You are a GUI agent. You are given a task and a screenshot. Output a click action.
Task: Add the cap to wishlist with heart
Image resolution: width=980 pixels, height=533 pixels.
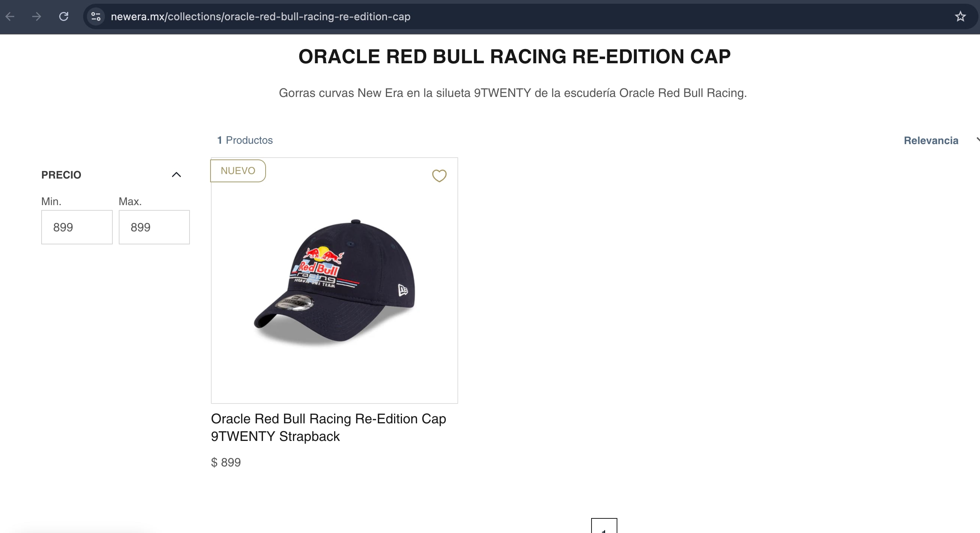click(x=439, y=176)
